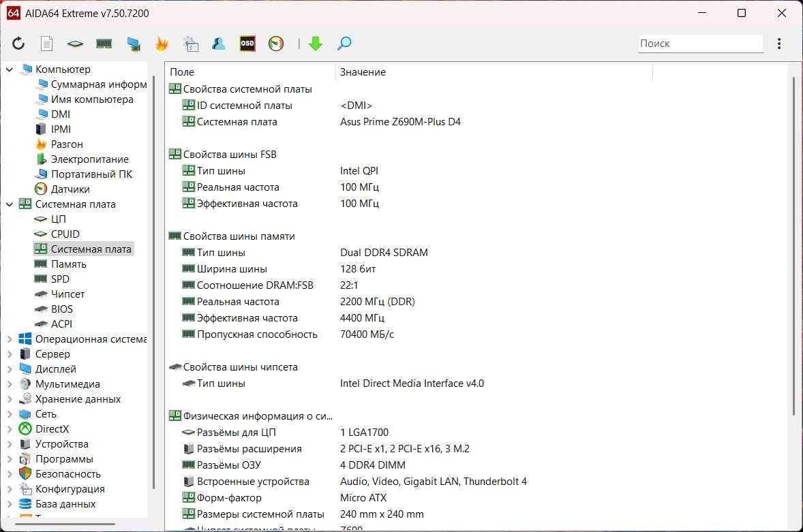Collapse the Системная плата parent node
Screen dimensions: 803x532
pyautogui.click(x=10, y=204)
